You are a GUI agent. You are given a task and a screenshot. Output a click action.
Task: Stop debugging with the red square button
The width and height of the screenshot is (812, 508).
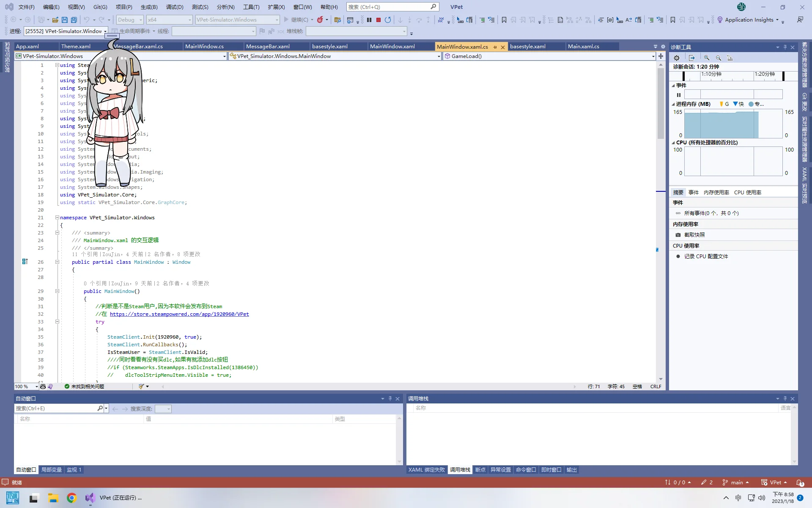tap(379, 20)
